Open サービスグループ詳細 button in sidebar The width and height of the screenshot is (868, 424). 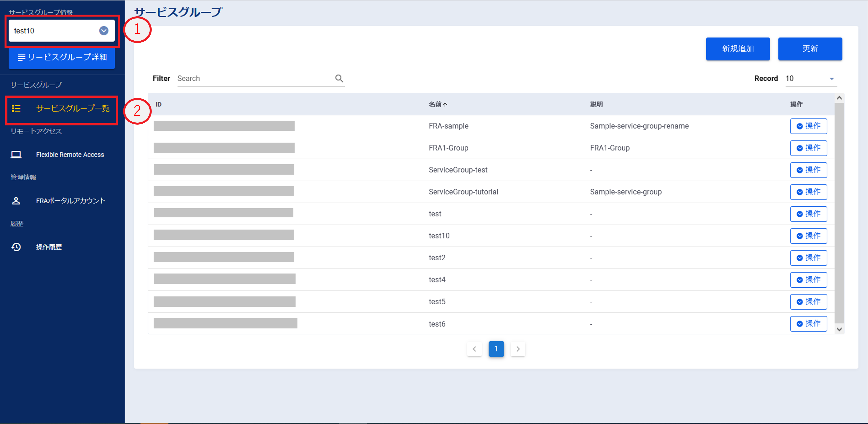tap(62, 58)
